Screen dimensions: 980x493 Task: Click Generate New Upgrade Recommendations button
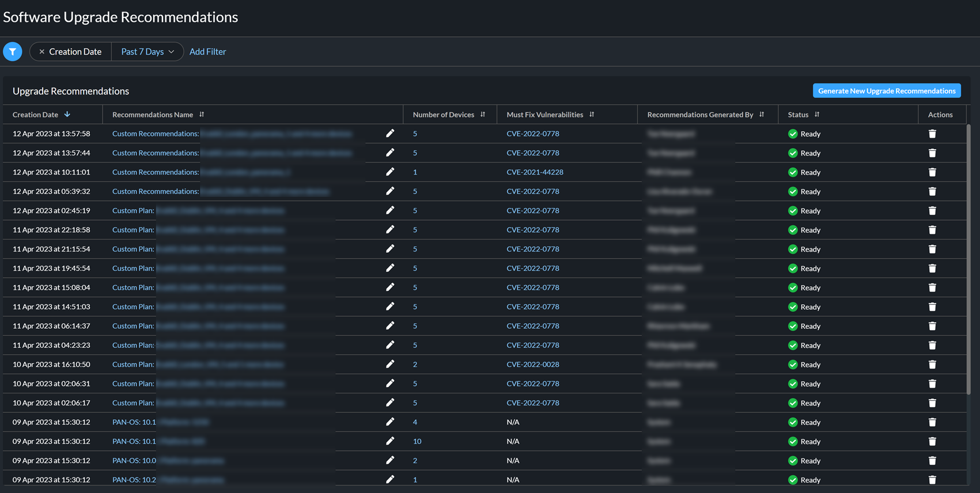[x=886, y=91]
